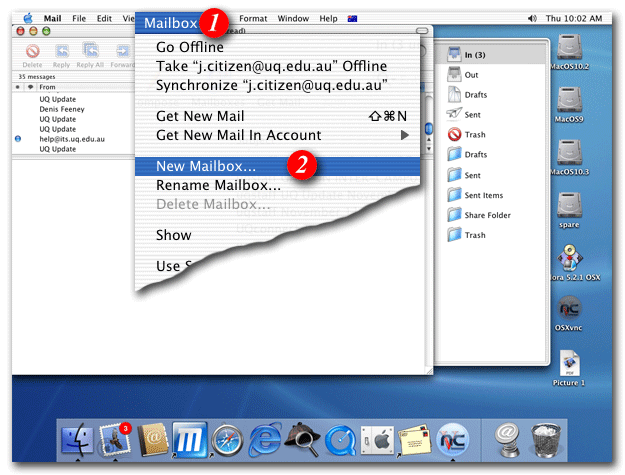Select the In (3) mailbox
This screenshot has width=625, height=475.
tap(476, 53)
